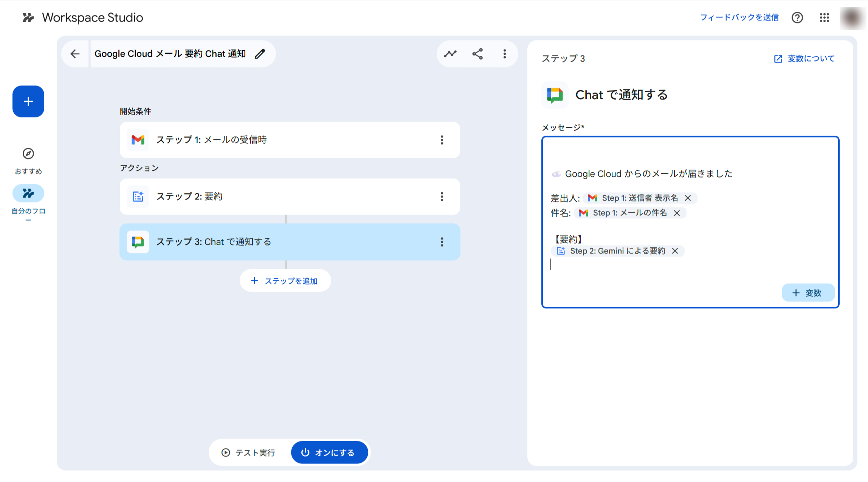Click the summarize icon on step 2
The height and width of the screenshot is (482, 868).
138,196
